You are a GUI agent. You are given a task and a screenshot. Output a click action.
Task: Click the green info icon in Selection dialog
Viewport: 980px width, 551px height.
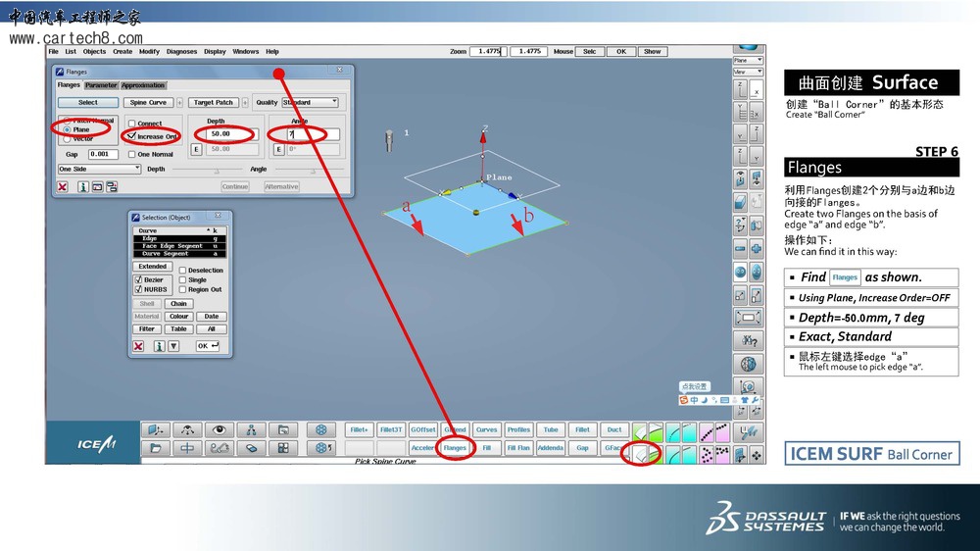pos(157,346)
